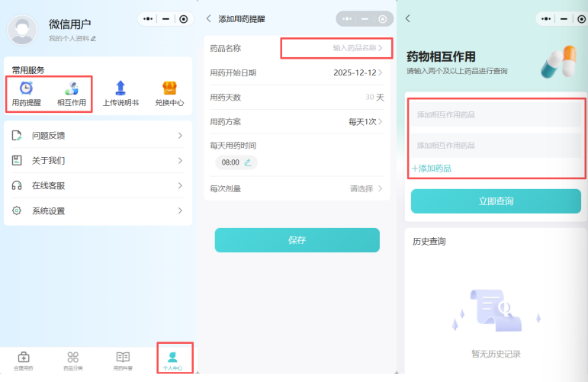Click the pencil icon next to 08:00
The width and height of the screenshot is (588, 382).
pos(248,162)
